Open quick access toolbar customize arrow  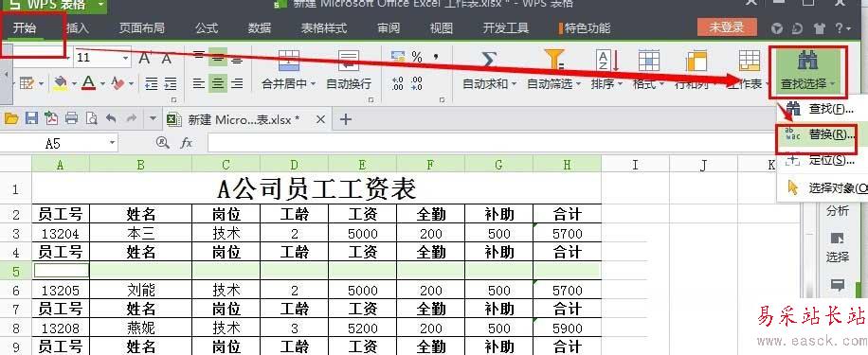coord(153,118)
